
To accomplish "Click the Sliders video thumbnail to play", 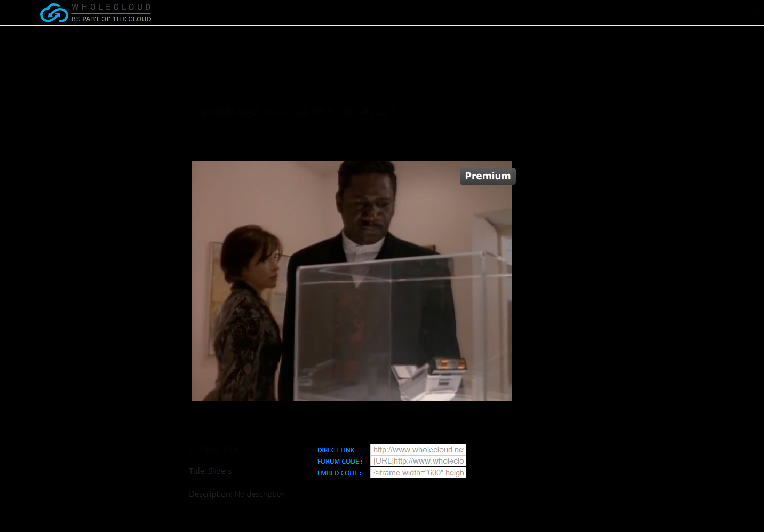I will 352,281.
